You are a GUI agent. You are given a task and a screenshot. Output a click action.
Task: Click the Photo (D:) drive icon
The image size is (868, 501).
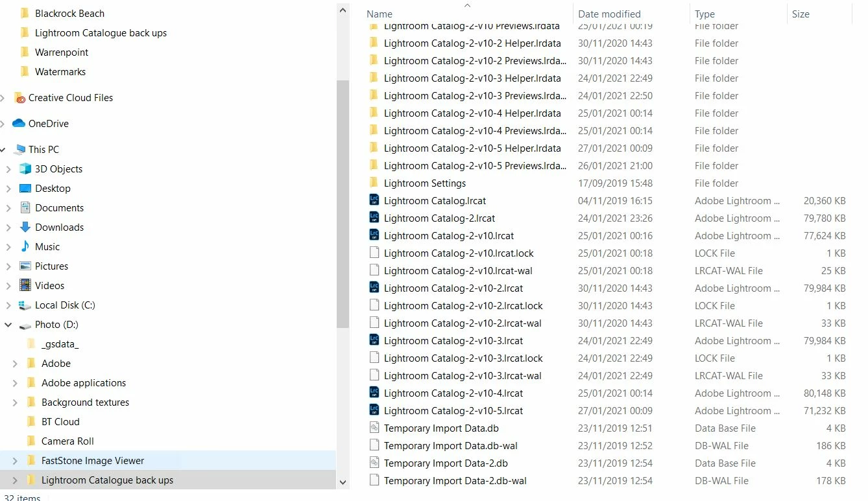coord(25,325)
